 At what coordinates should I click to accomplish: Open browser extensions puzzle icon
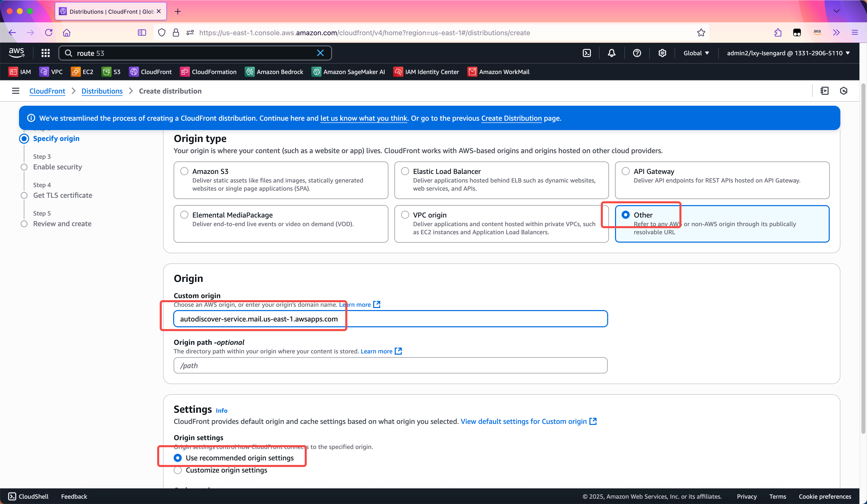pos(778,33)
